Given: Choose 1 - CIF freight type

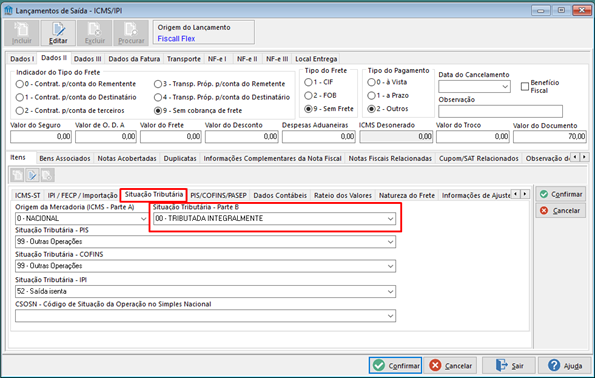Looking at the screenshot, I should tap(308, 82).
